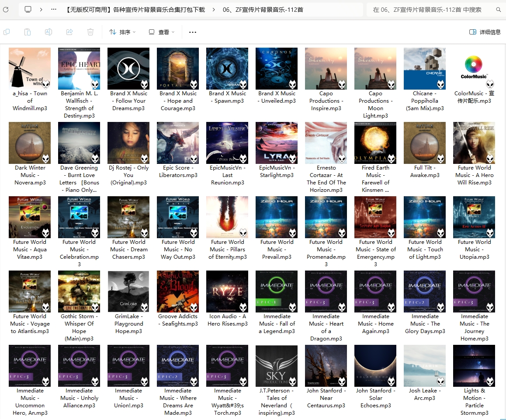The width and height of the screenshot is (506, 420).
Task: Click the PC monitor icon in the address bar
Action: click(28, 9)
